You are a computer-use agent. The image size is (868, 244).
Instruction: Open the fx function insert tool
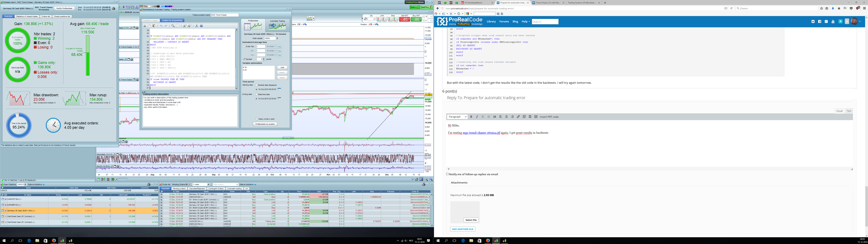(197, 26)
